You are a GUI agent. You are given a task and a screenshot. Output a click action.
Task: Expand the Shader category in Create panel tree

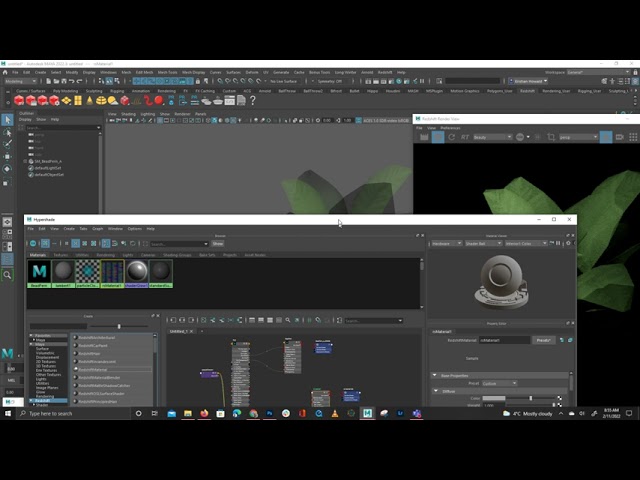(x=34, y=405)
